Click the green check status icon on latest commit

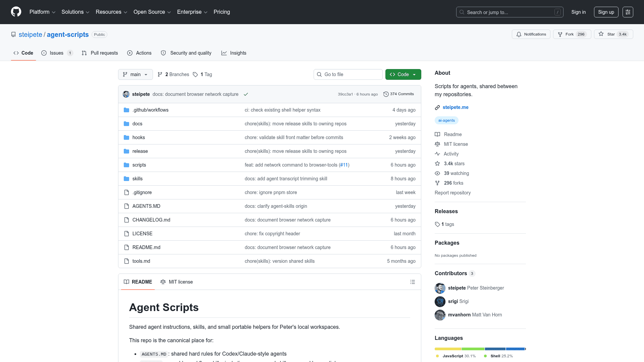click(246, 94)
